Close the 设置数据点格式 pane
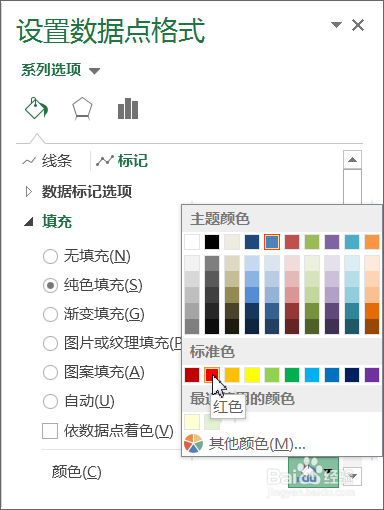384x510 pixels. point(358,25)
